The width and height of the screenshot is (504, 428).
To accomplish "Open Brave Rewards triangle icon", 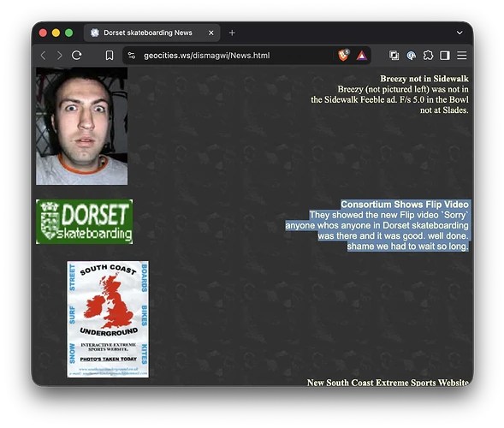I will (362, 56).
